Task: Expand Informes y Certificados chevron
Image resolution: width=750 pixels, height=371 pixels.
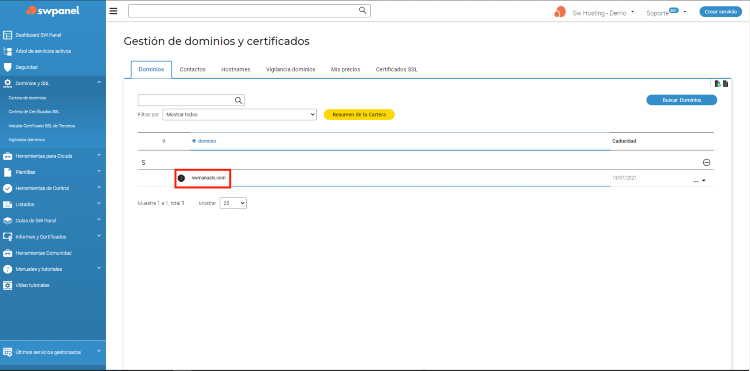Action: tap(99, 236)
